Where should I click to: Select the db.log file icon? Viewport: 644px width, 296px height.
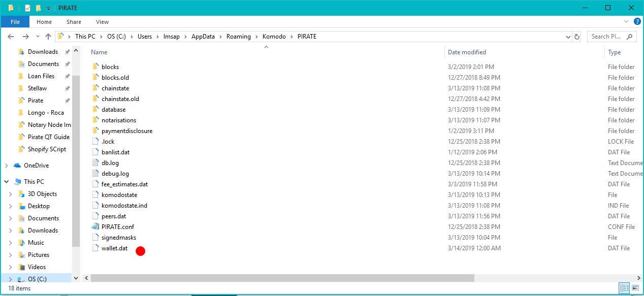pos(96,162)
